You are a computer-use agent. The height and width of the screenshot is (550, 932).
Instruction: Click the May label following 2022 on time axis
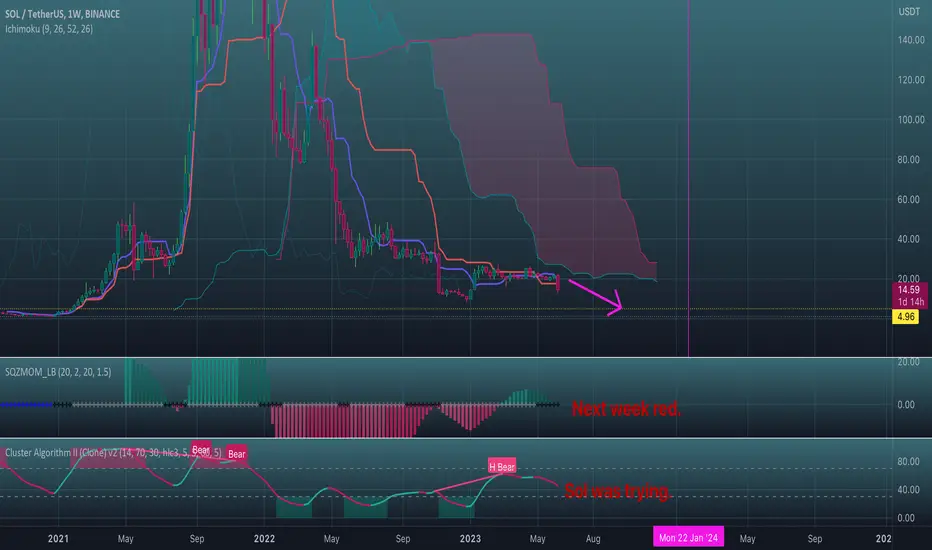[332, 539]
